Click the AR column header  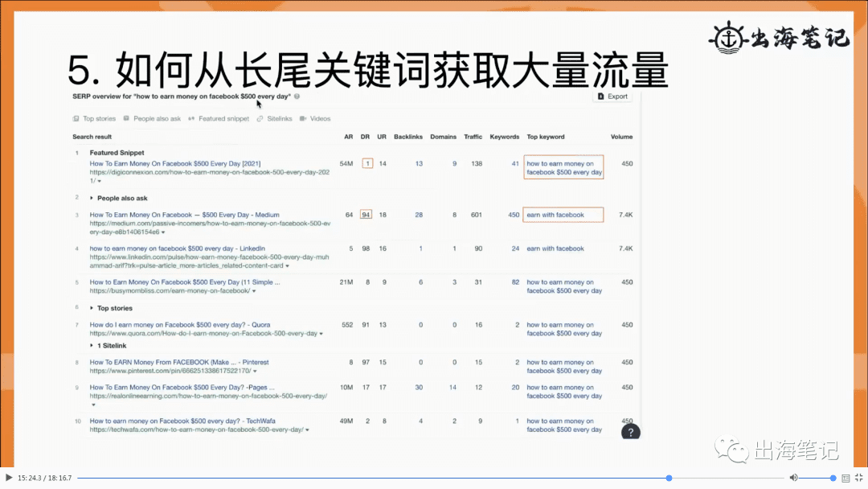point(348,137)
